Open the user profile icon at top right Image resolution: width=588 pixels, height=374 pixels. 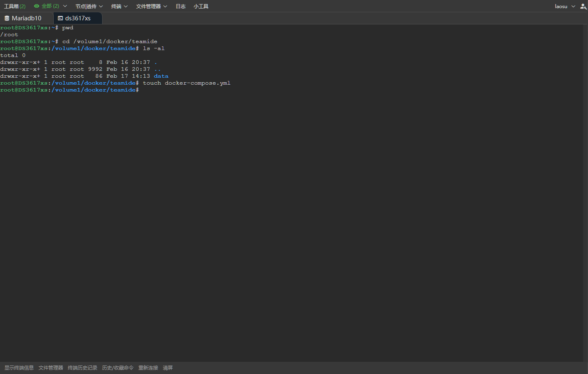coord(583,6)
